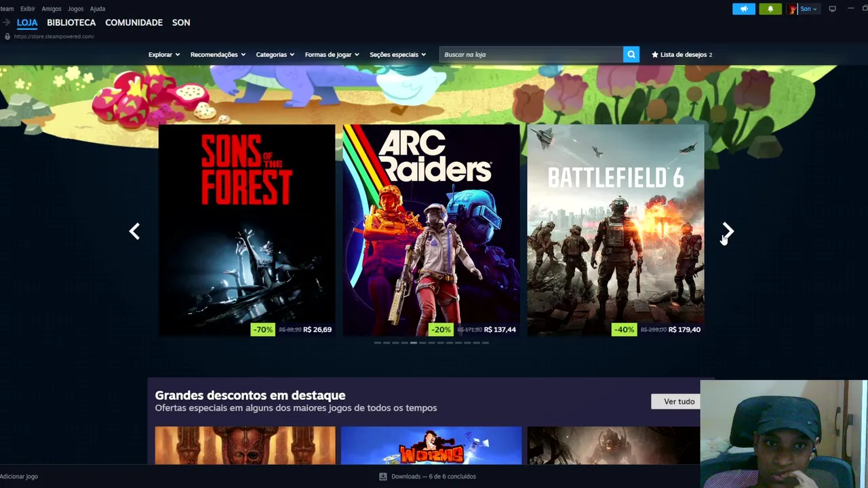
Task: Open the mask artwork game thumbnail
Action: pos(245,445)
